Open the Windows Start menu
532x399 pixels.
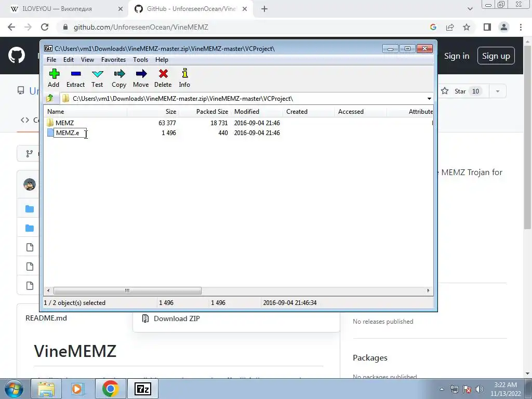pos(14,389)
